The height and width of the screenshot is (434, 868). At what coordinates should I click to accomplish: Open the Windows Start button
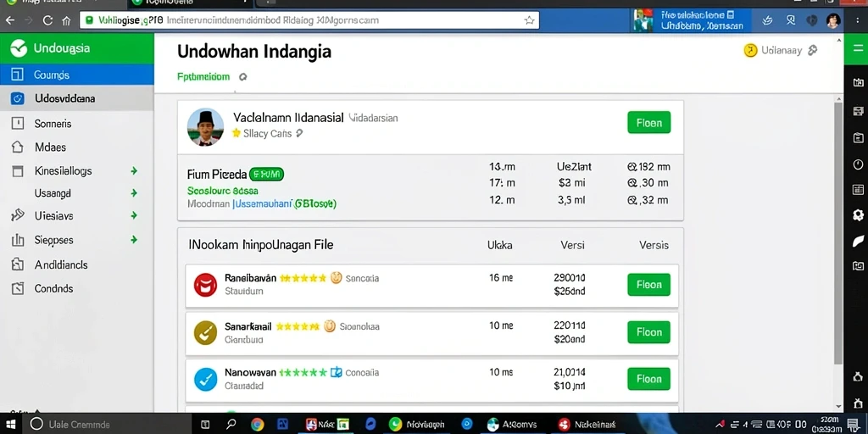[11, 424]
